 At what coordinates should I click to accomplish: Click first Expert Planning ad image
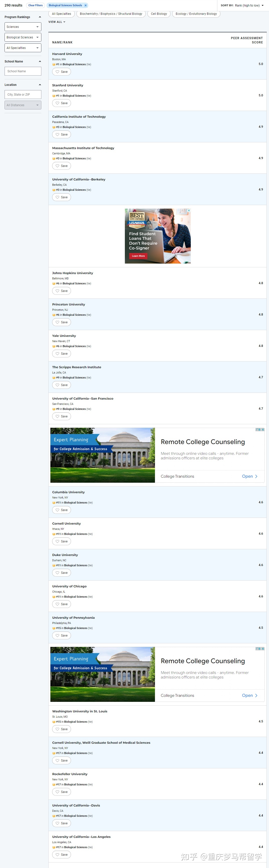[x=103, y=455]
